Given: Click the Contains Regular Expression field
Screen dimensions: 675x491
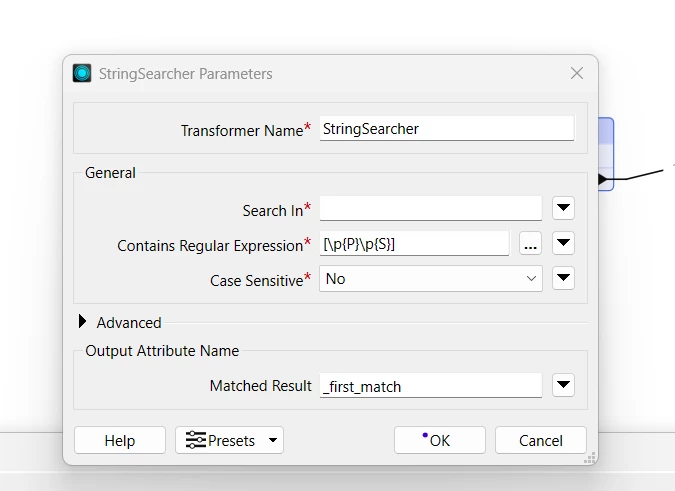Looking at the screenshot, I should point(414,244).
